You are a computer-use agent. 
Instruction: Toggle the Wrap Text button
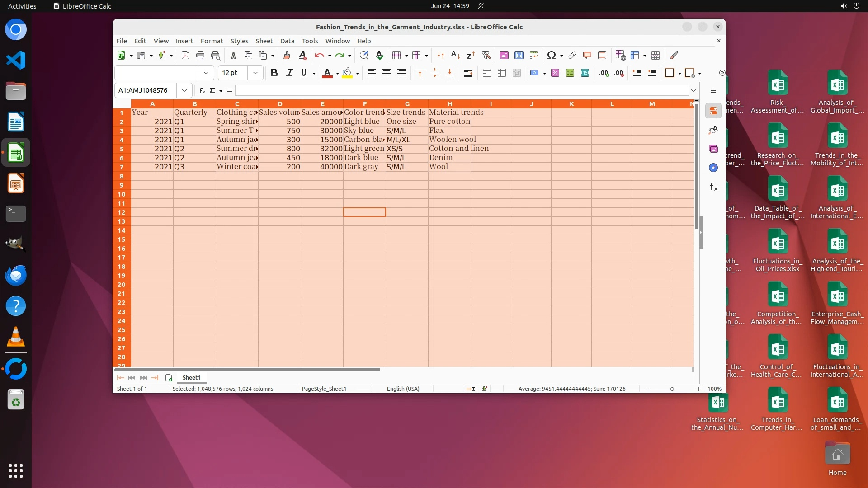(x=468, y=73)
